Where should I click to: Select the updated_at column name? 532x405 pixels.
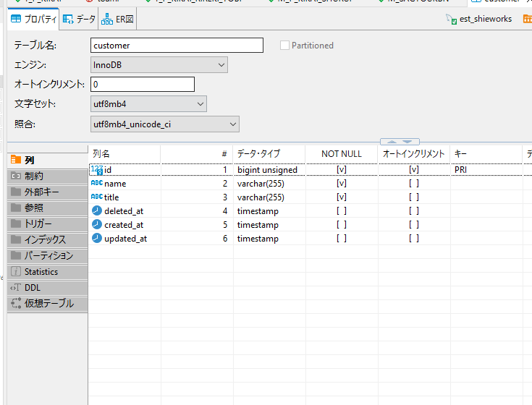click(125, 239)
